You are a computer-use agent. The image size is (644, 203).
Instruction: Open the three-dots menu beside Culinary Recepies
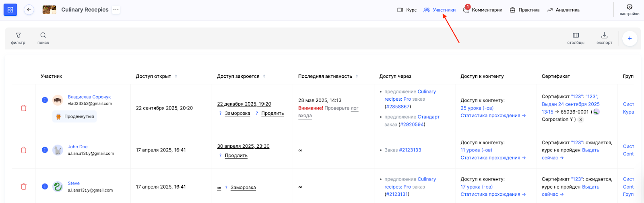click(116, 10)
